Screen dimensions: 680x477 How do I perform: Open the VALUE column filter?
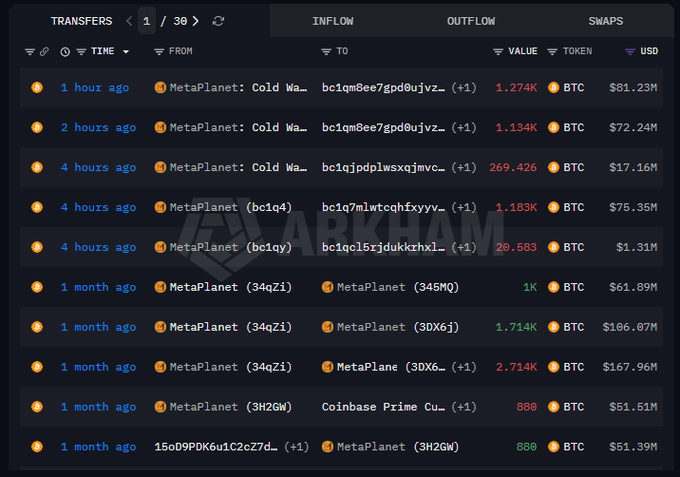click(x=498, y=52)
